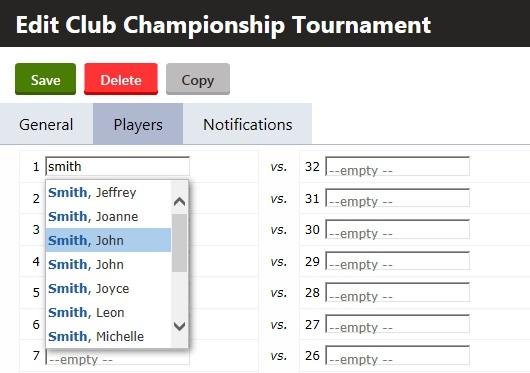Click the red Delete button
Screen dimensions: 530x373
[121, 79]
